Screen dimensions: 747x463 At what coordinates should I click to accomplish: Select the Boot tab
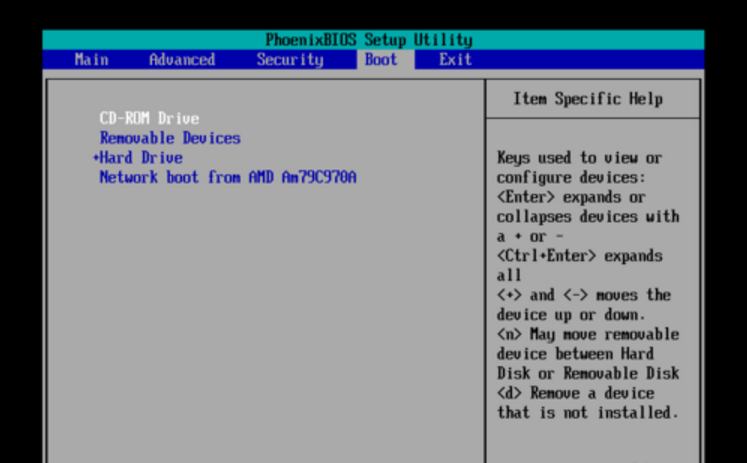(381, 60)
